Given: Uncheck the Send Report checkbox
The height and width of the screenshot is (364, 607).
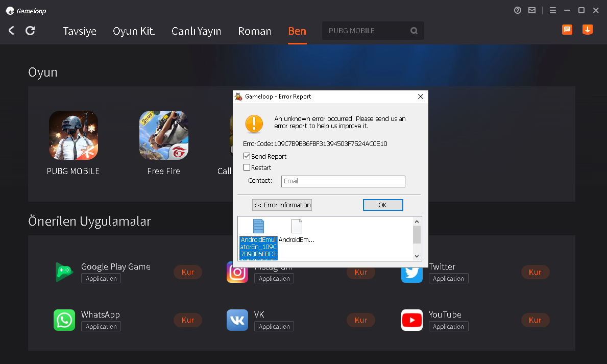Looking at the screenshot, I should (x=247, y=156).
